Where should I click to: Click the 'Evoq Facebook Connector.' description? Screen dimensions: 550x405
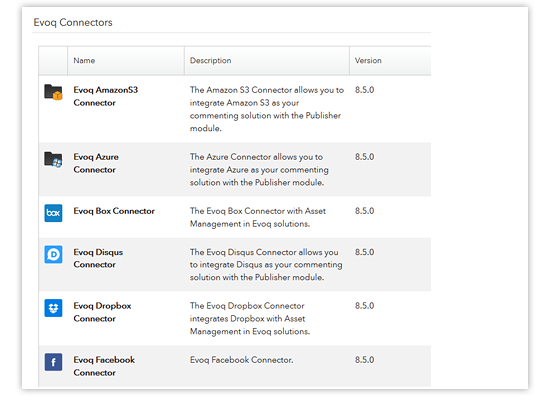point(242,360)
